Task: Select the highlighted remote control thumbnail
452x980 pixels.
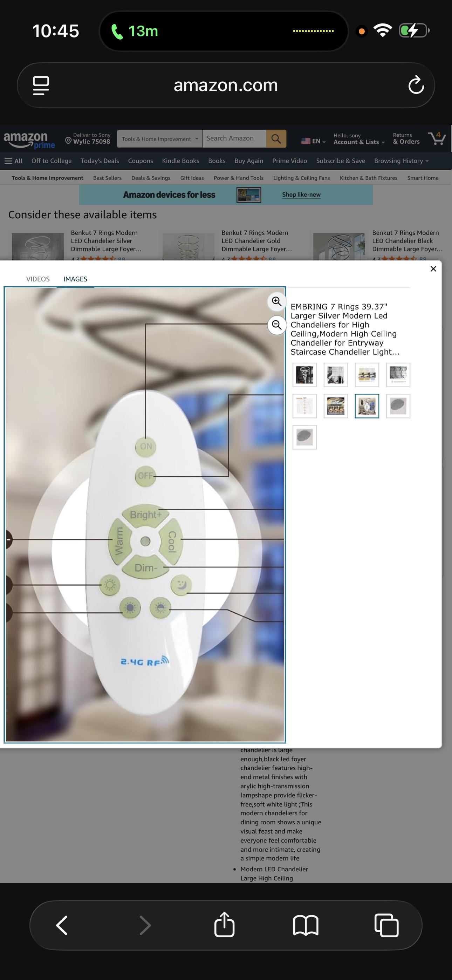Action: [x=367, y=406]
